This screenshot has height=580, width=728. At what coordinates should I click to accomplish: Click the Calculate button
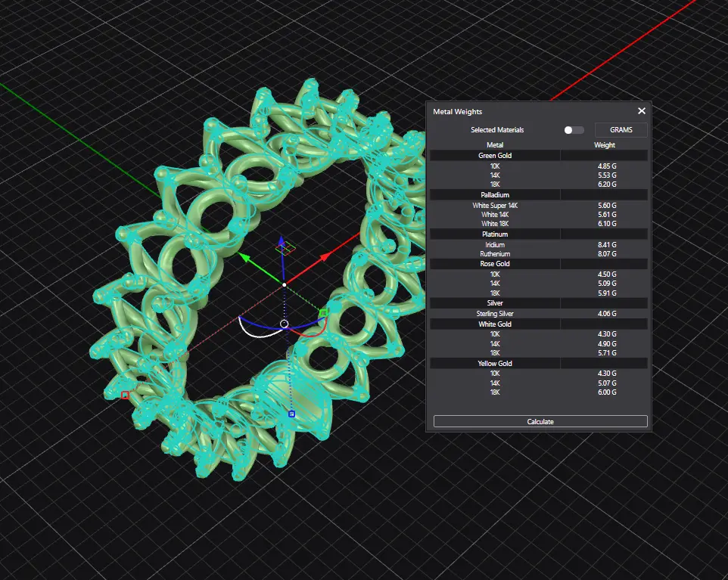click(x=540, y=421)
